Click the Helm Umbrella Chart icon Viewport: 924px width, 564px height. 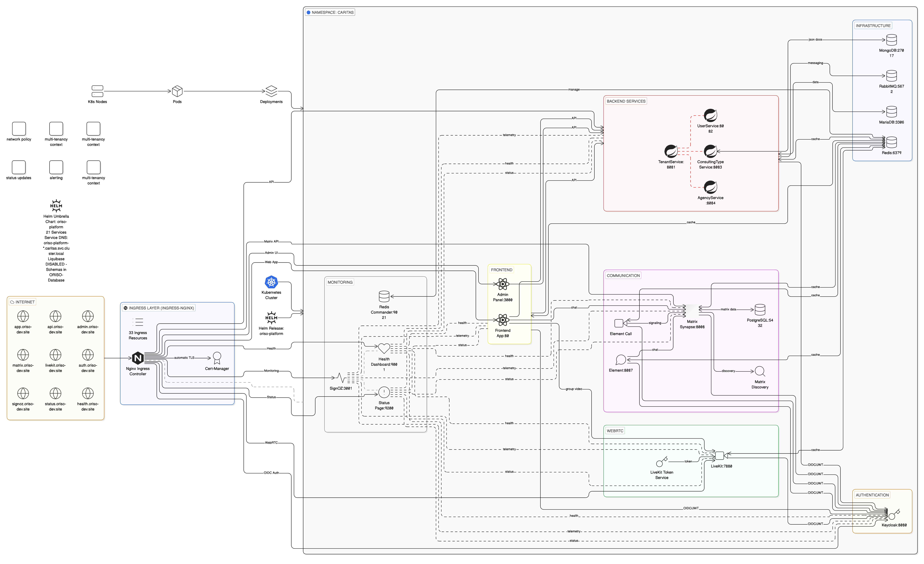(x=55, y=205)
